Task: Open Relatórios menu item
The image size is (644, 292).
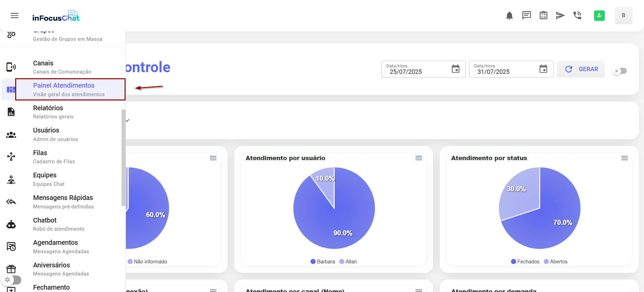Action: (x=48, y=112)
